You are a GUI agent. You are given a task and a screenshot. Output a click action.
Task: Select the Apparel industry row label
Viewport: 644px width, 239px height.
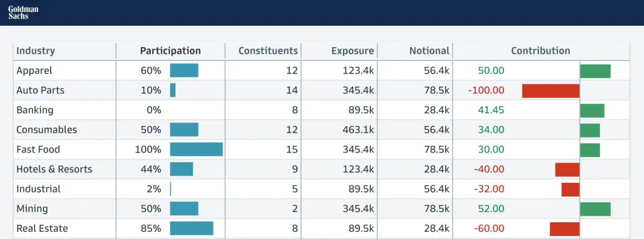pyautogui.click(x=35, y=71)
